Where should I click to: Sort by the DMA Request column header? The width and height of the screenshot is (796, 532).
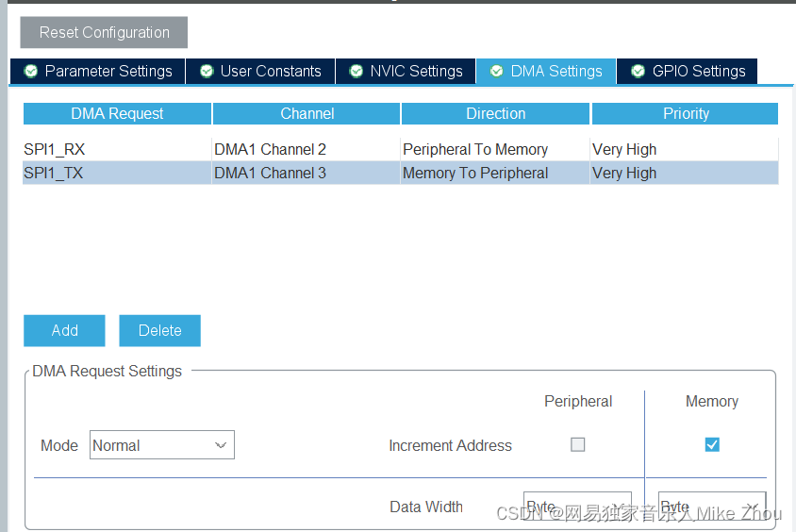click(117, 114)
